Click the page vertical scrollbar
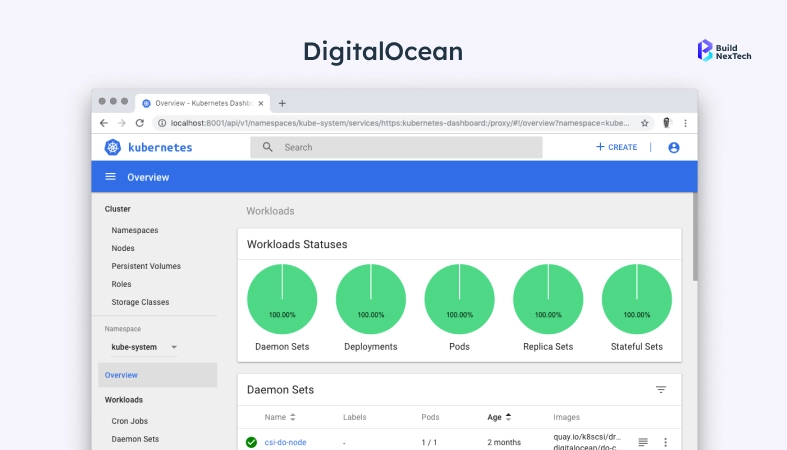 click(695, 237)
